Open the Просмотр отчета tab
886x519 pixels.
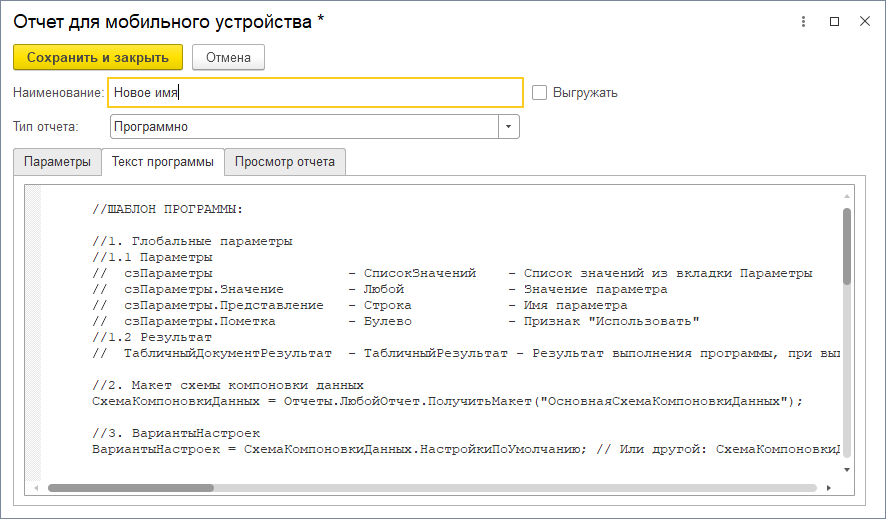285,162
